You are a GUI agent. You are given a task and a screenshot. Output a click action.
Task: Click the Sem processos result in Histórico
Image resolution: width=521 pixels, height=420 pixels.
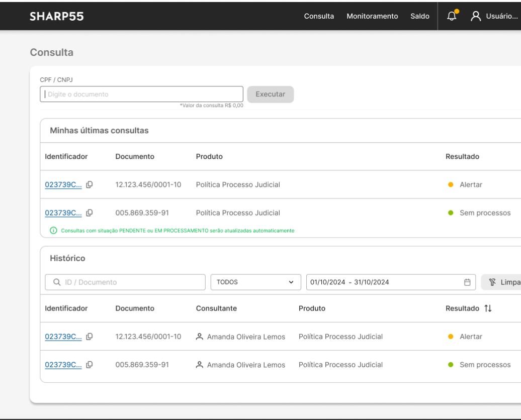tap(485, 365)
